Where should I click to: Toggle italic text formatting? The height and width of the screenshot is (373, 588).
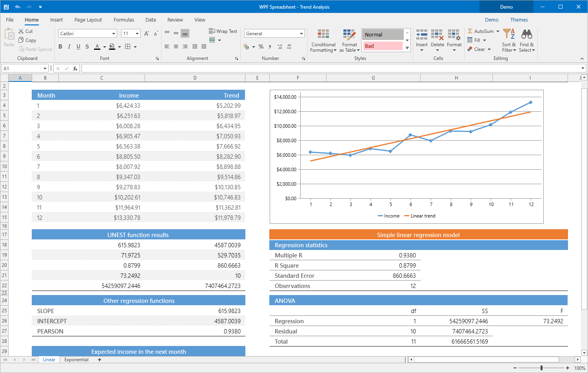(69, 47)
